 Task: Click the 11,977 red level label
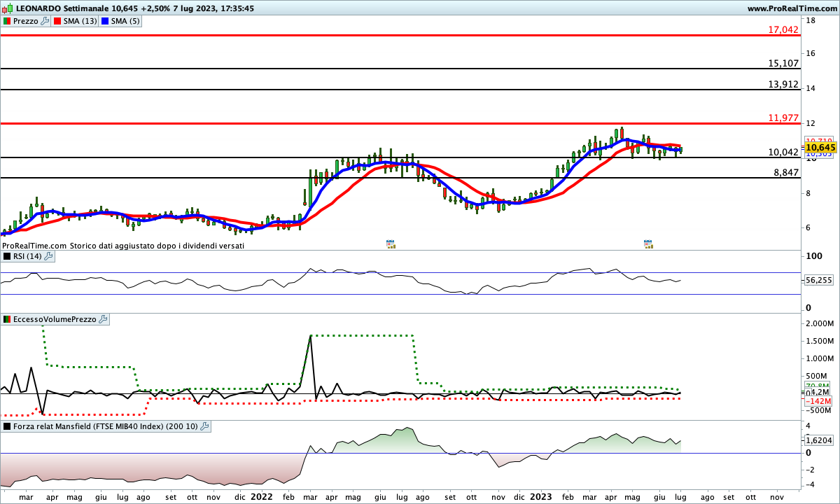click(x=783, y=118)
